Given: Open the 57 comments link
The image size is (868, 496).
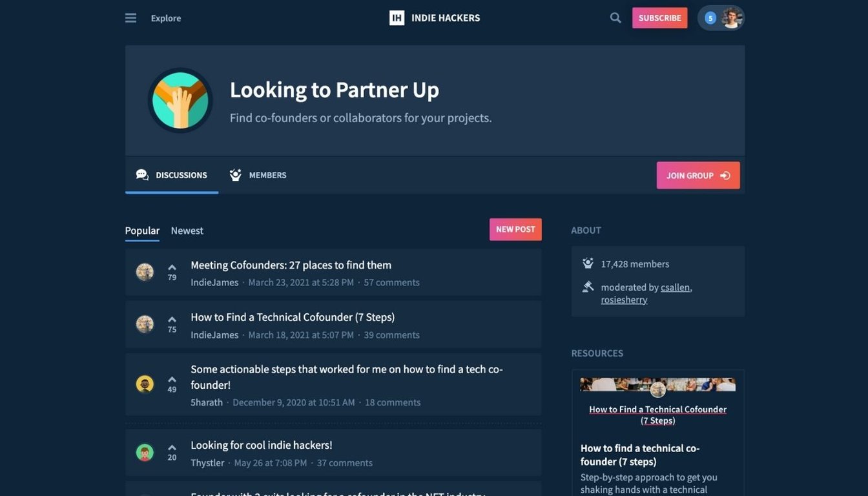Looking at the screenshot, I should coord(391,282).
